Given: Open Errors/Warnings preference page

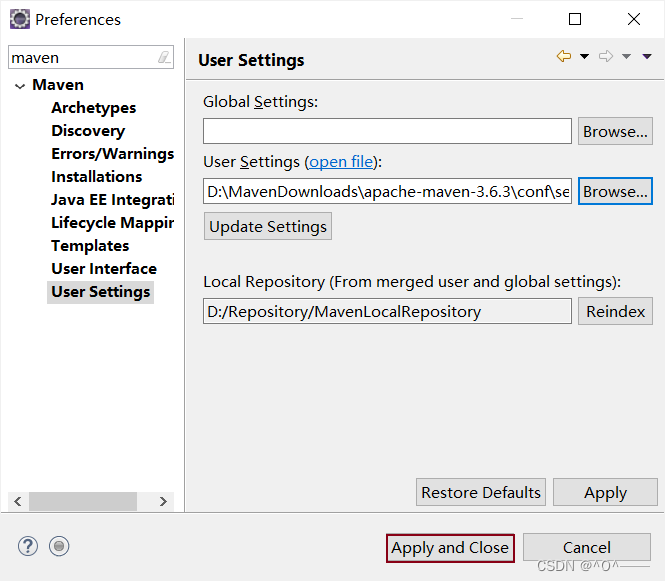Looking at the screenshot, I should (112, 154).
